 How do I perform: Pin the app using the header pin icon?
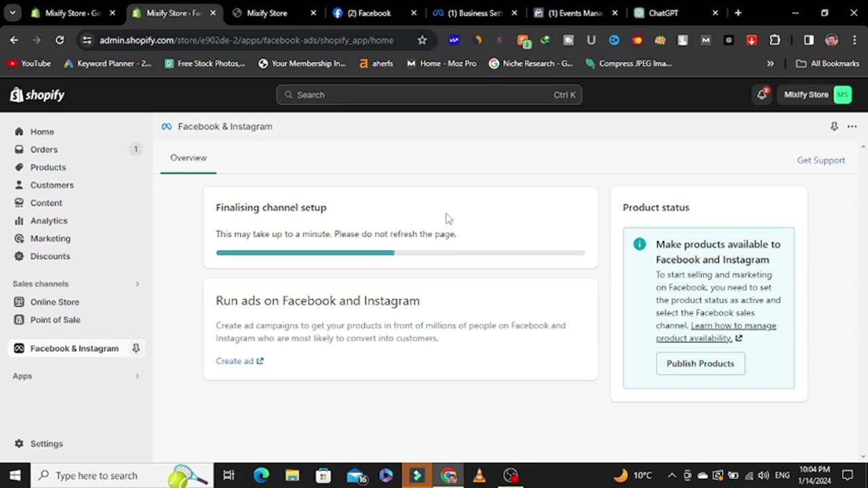pos(834,127)
